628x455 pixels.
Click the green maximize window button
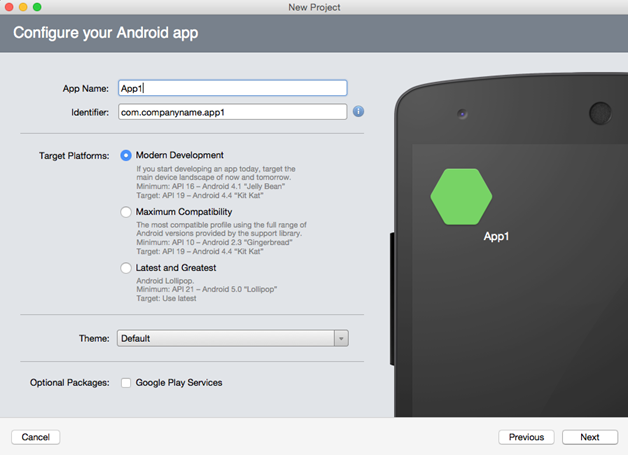[x=38, y=7]
